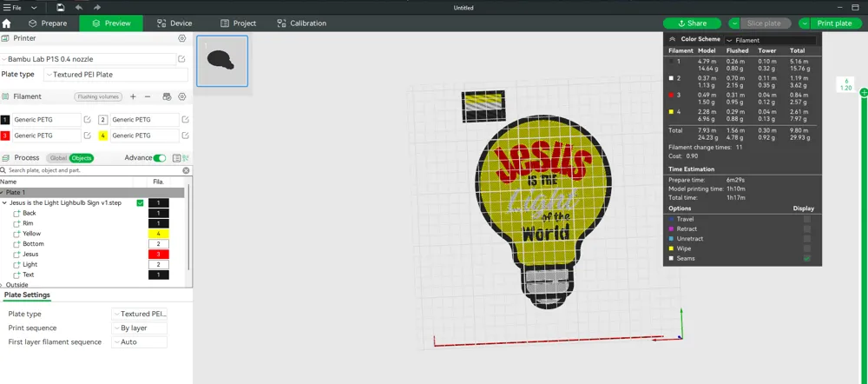Disable Seams display checkbox

[807, 259]
